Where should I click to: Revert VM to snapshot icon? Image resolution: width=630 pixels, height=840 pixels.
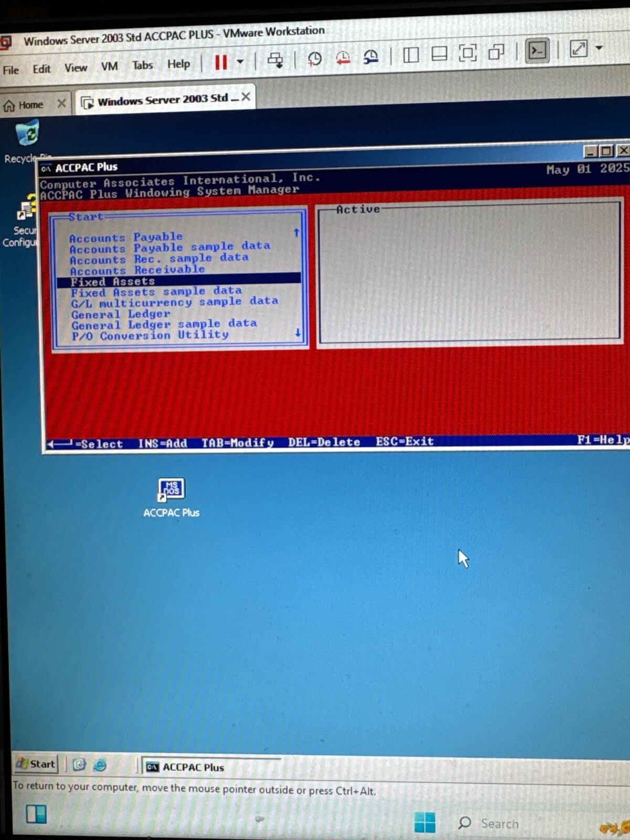(343, 58)
